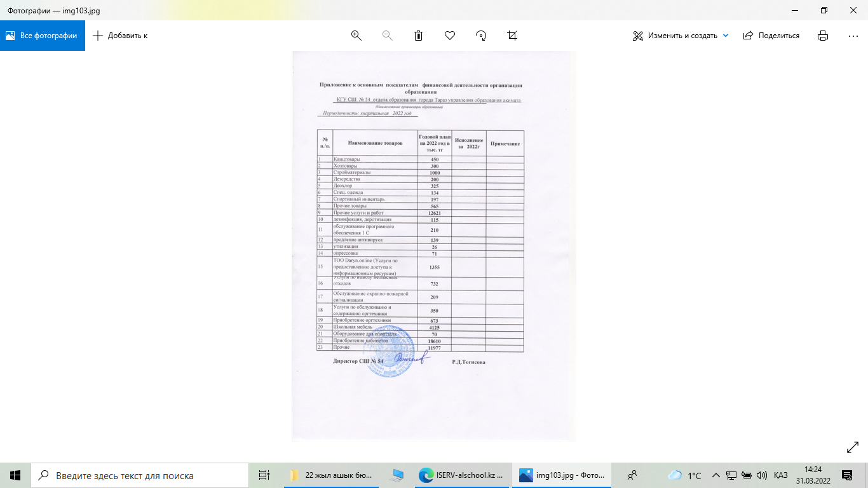The height and width of the screenshot is (488, 868).
Task: Click the zoom in magnifier icon
Action: coord(356,36)
